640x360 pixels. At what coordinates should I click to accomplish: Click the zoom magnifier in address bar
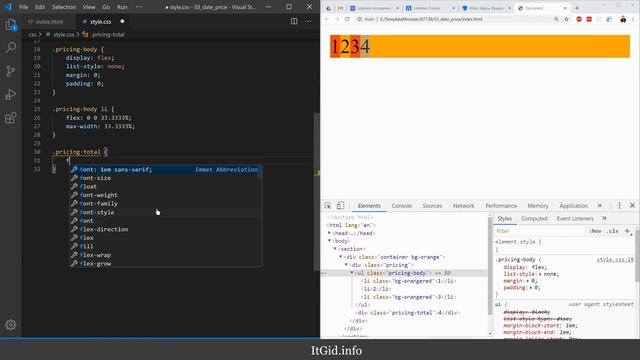click(x=556, y=19)
